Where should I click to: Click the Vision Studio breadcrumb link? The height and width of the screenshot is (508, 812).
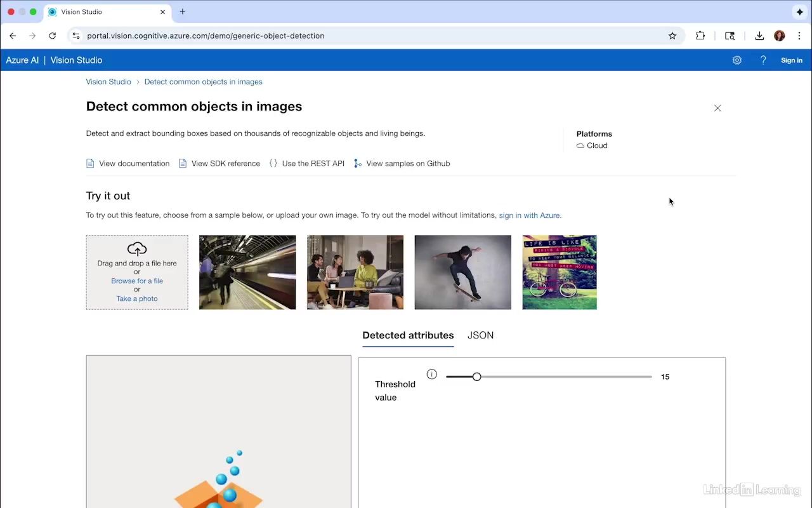coord(108,81)
